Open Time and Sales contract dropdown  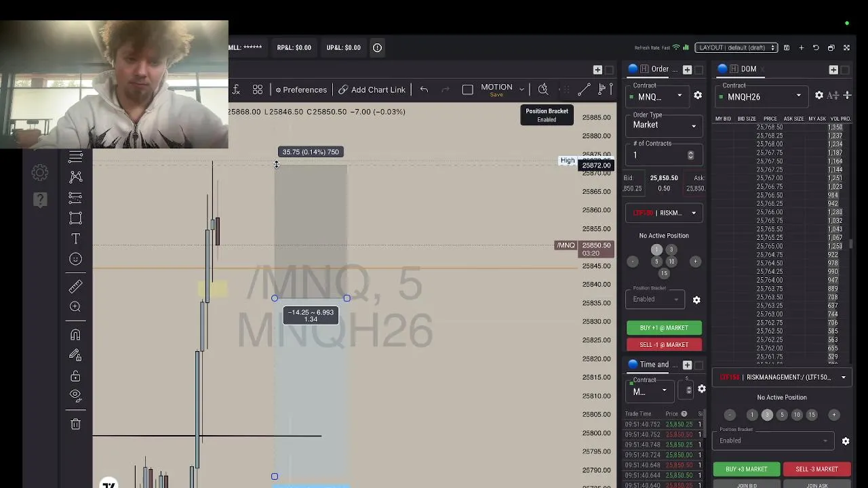coord(650,391)
